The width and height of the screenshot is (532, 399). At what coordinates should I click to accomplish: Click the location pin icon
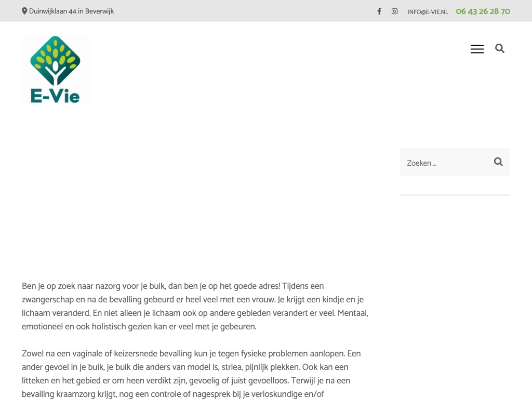coord(24,11)
